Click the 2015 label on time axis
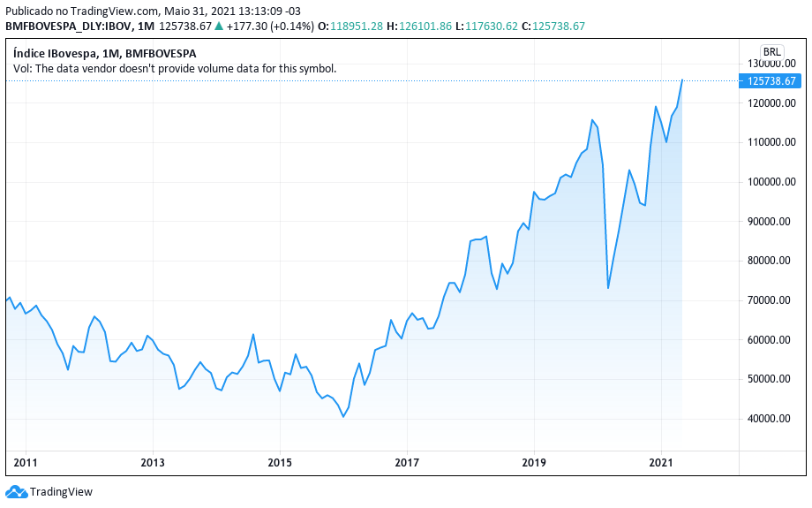This screenshot has width=812, height=508. pyautogui.click(x=280, y=462)
